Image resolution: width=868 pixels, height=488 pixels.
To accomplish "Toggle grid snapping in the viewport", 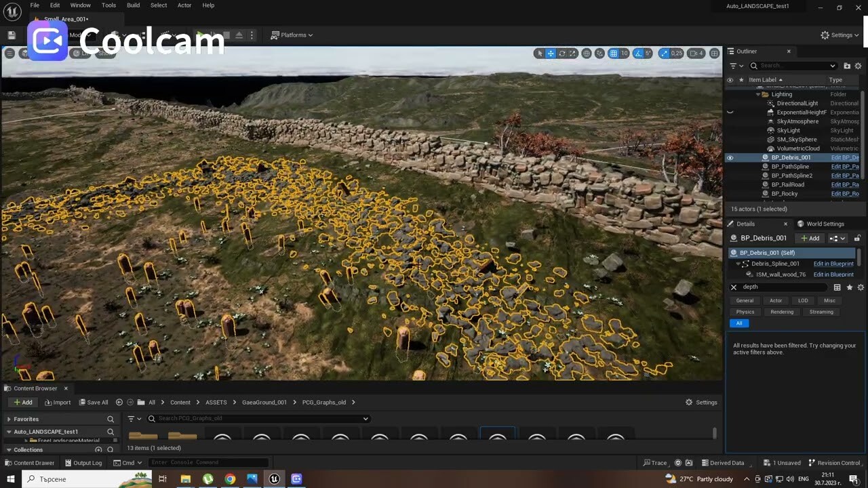I will (613, 54).
